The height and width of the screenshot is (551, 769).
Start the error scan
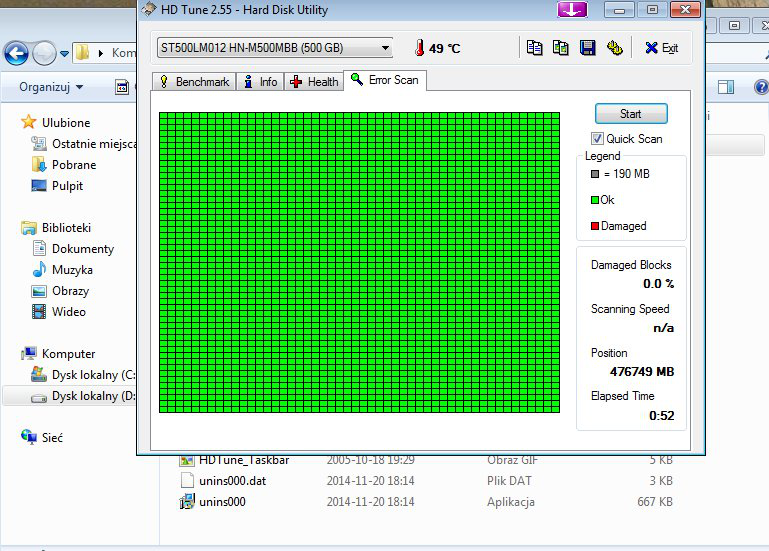tap(631, 114)
